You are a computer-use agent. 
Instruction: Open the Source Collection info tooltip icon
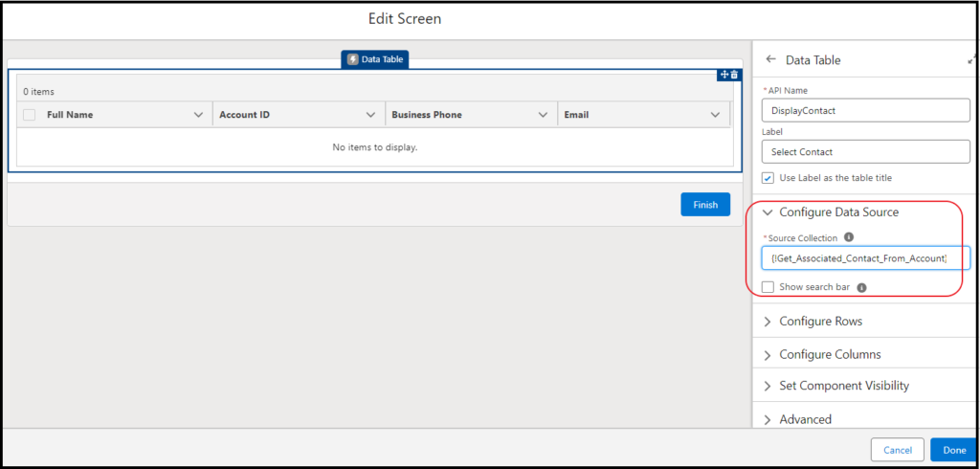[849, 237]
